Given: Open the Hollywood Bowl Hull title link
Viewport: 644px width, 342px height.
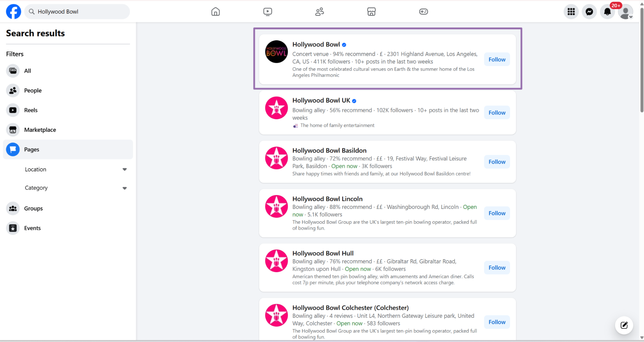Looking at the screenshot, I should [x=323, y=253].
